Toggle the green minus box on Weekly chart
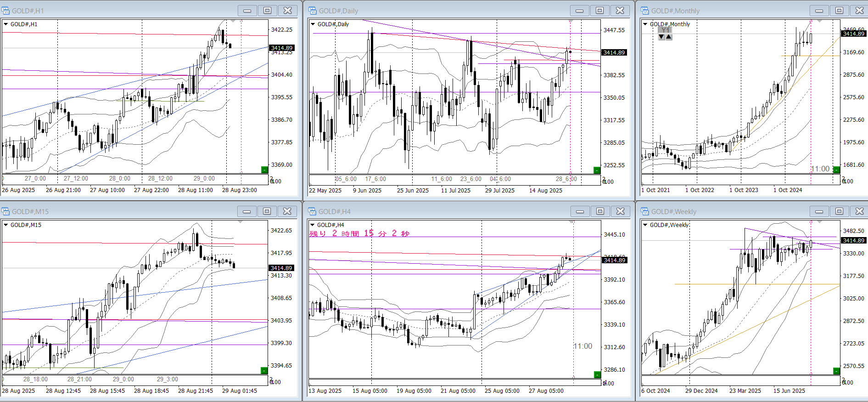 pyautogui.click(x=837, y=371)
